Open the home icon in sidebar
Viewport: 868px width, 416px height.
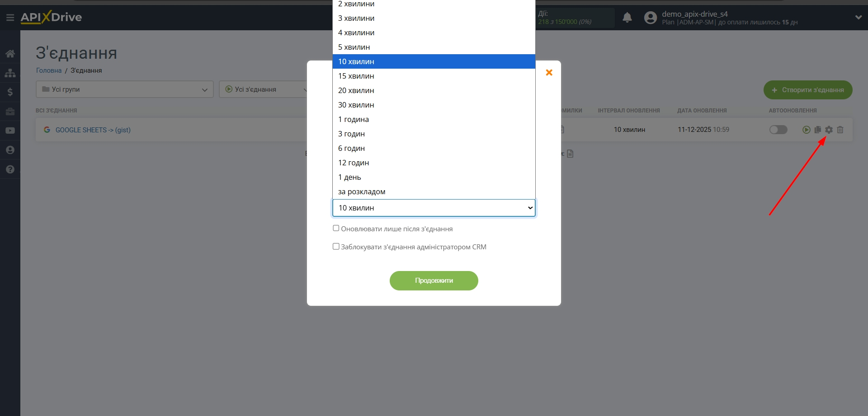pos(10,54)
